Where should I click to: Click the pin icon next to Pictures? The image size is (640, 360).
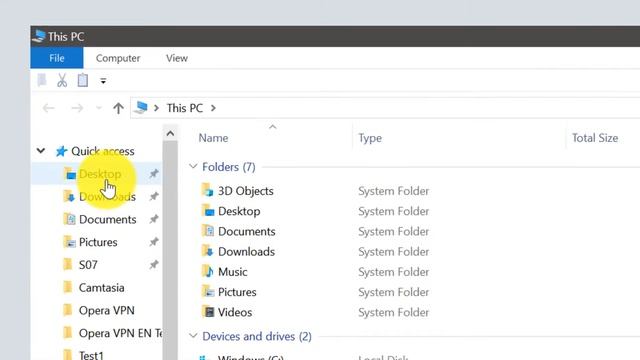pos(153,242)
